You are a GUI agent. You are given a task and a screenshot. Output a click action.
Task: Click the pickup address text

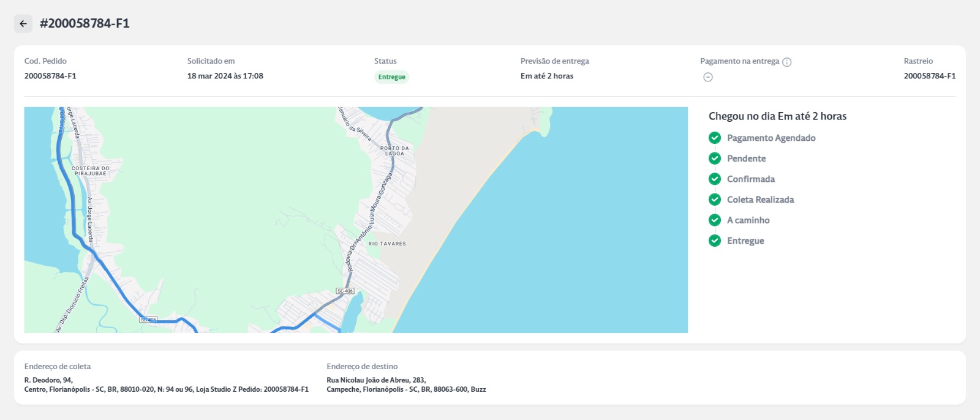pyautogui.click(x=166, y=384)
